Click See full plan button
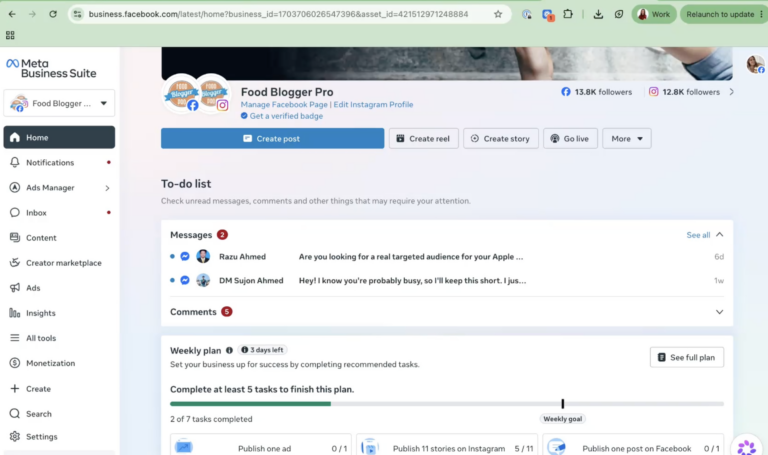The image size is (768, 455). pyautogui.click(x=687, y=358)
